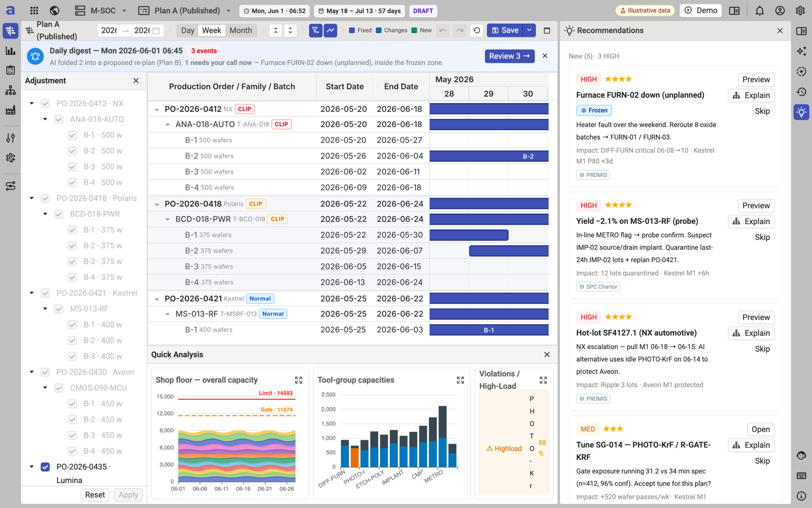Open notifications bell

[759, 11]
